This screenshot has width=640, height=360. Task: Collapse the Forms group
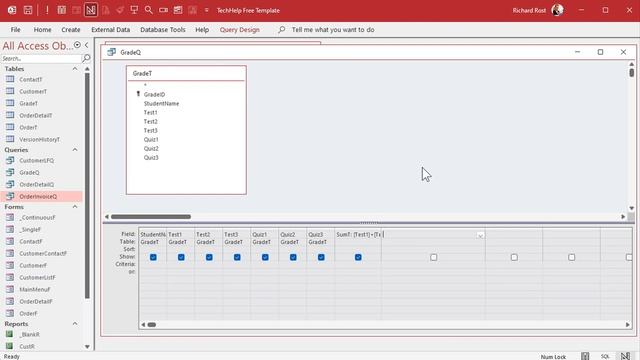point(75,207)
